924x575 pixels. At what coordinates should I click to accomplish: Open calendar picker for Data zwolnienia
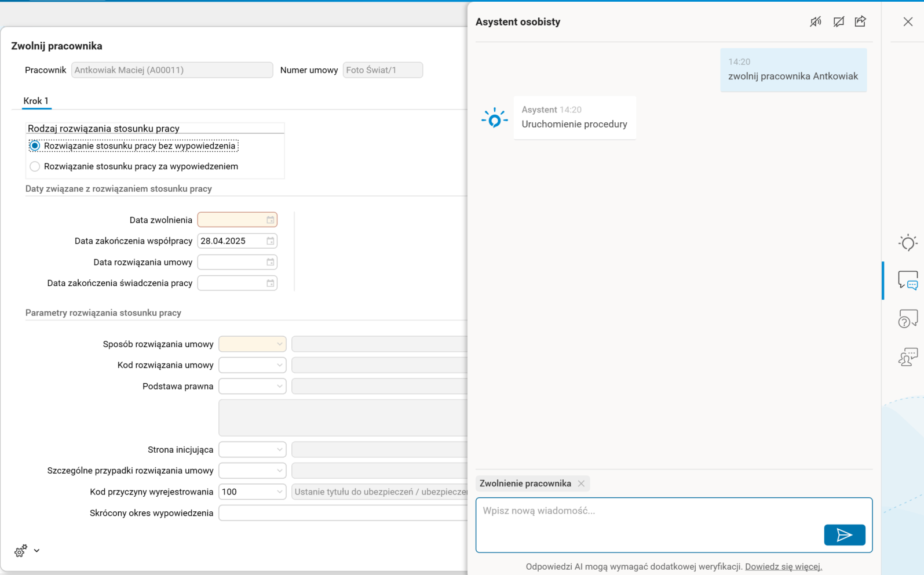click(x=271, y=220)
